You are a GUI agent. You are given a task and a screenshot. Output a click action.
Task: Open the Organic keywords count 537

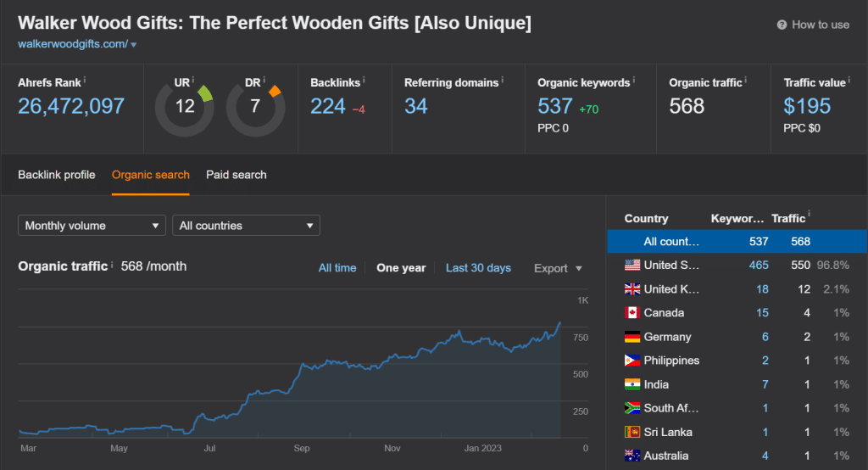[554, 106]
